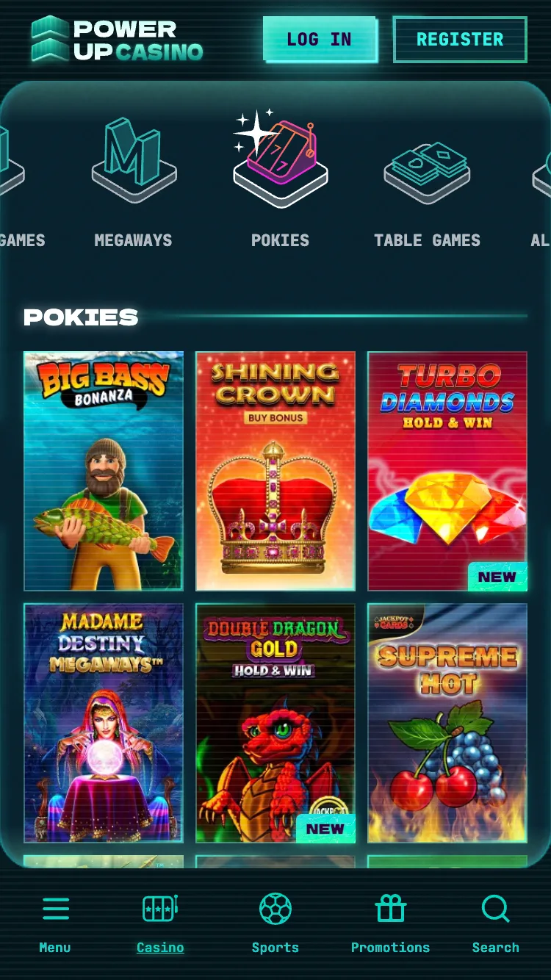The height and width of the screenshot is (980, 551).
Task: Launch the Supreme Hot game
Action: (447, 723)
